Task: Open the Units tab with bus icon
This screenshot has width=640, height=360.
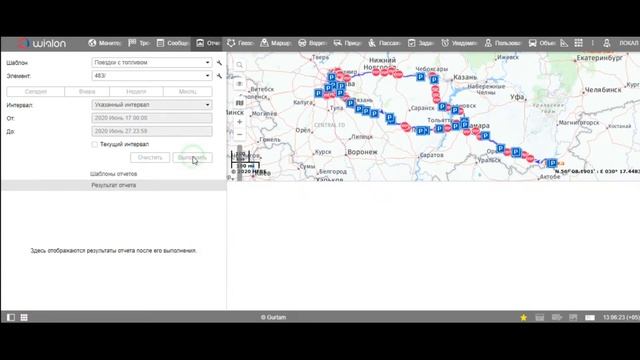Action: (541, 43)
